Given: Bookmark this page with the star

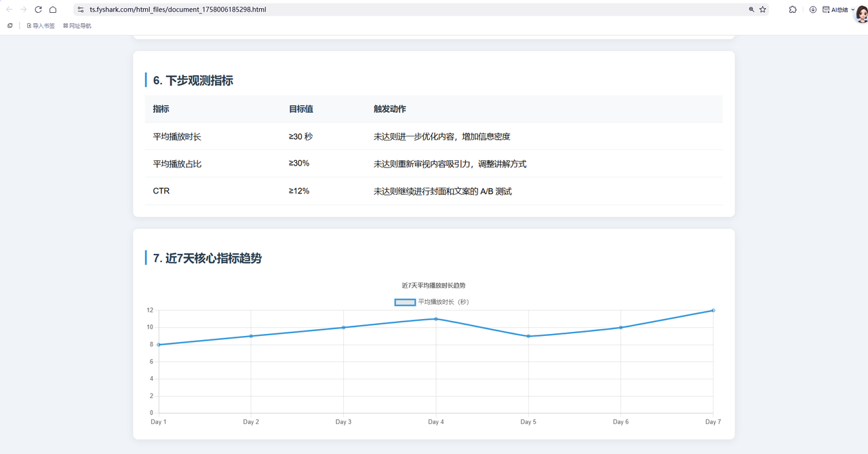Looking at the screenshot, I should click(763, 10).
